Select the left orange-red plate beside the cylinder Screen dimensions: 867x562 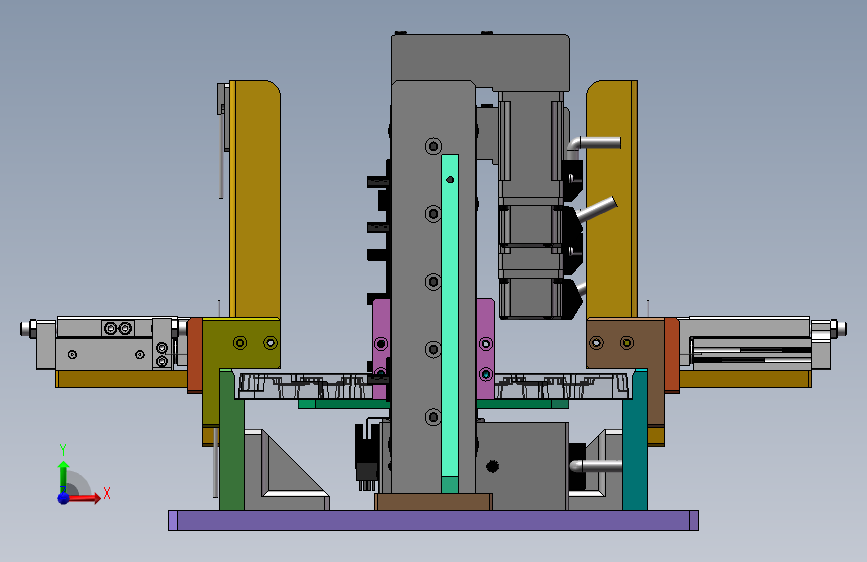pos(195,355)
